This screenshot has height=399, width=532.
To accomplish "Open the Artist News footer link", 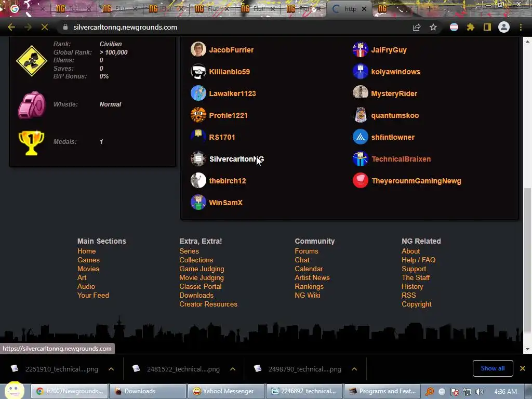I will coord(312,277).
